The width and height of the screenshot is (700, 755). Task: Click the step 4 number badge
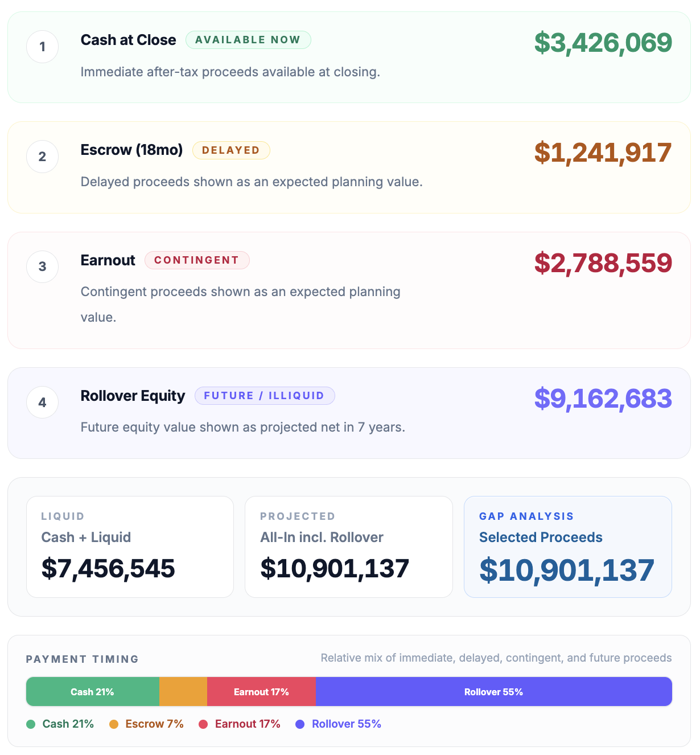pyautogui.click(x=42, y=403)
